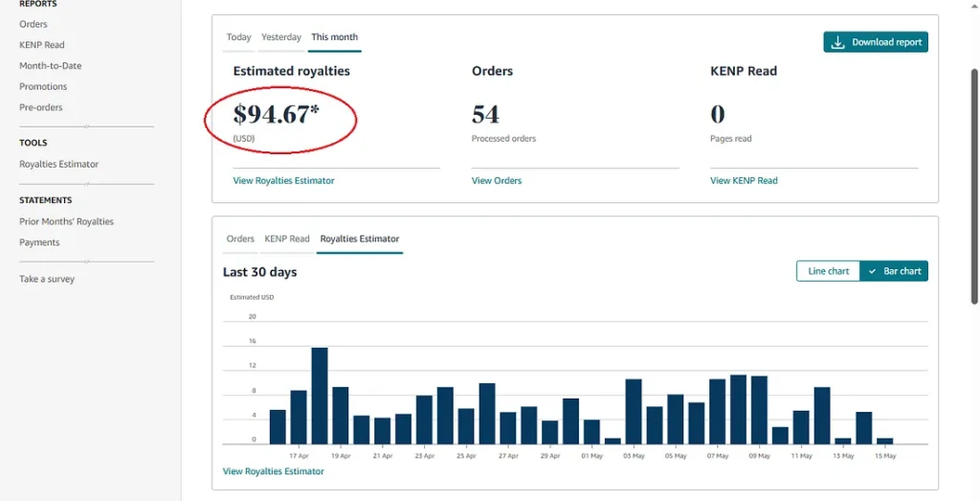Screen dimensions: 980x501
Task: Click the Take a survey link
Action: [x=47, y=279]
